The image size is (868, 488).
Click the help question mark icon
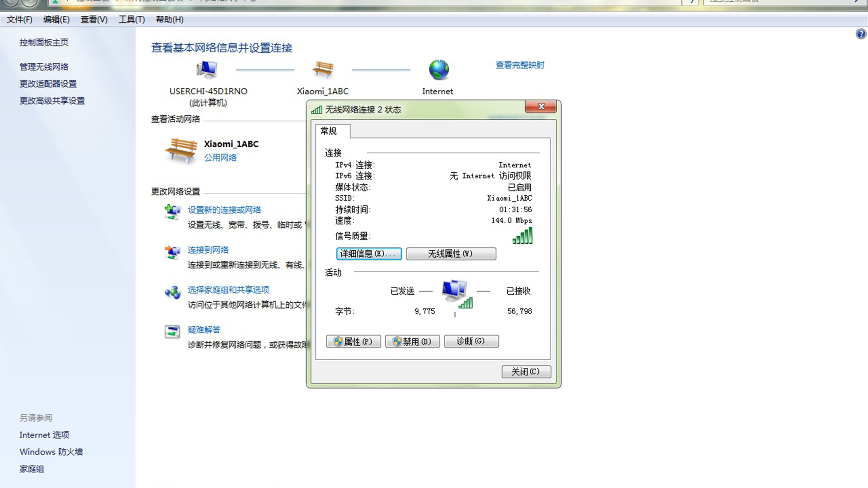[860, 34]
